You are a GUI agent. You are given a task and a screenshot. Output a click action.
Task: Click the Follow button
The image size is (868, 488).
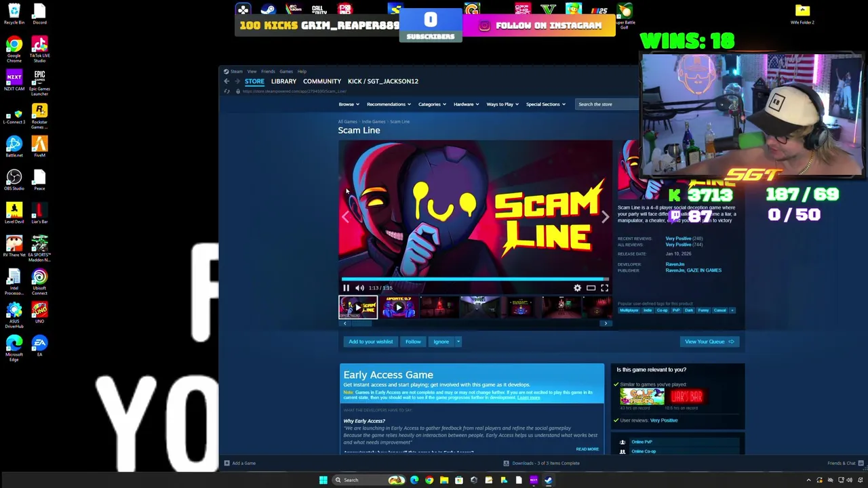[413, 342]
